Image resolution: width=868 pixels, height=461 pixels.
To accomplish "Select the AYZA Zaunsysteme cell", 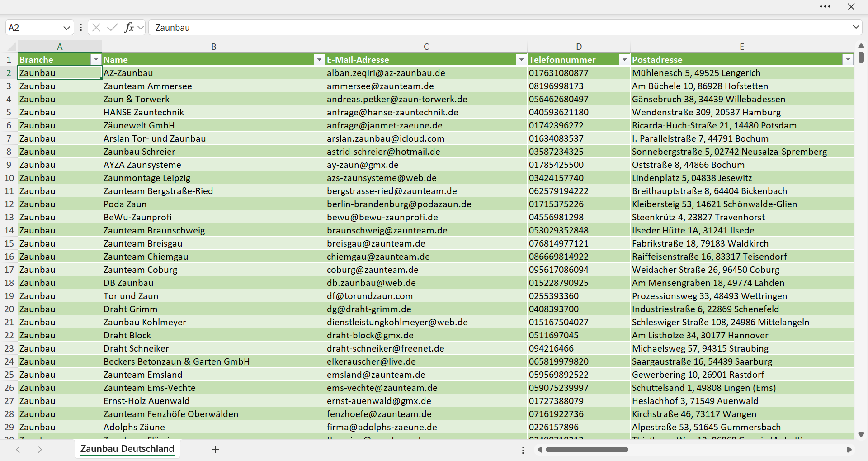I will tap(213, 165).
